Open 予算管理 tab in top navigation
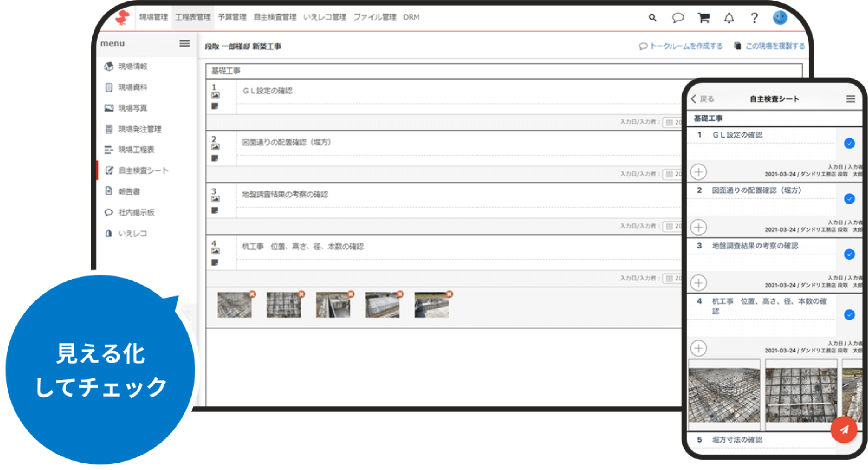868x470 pixels. 232,17
